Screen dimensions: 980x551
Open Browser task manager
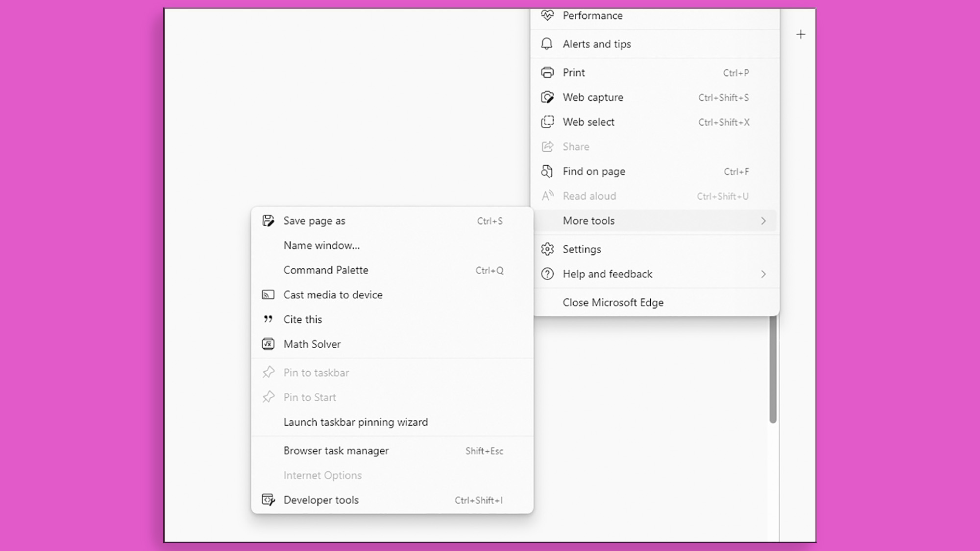pyautogui.click(x=336, y=450)
